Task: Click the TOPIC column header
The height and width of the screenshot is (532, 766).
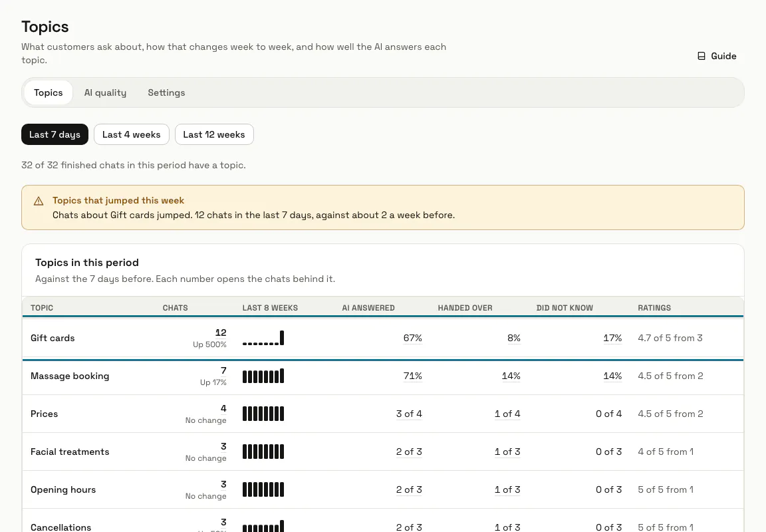Action: click(42, 308)
